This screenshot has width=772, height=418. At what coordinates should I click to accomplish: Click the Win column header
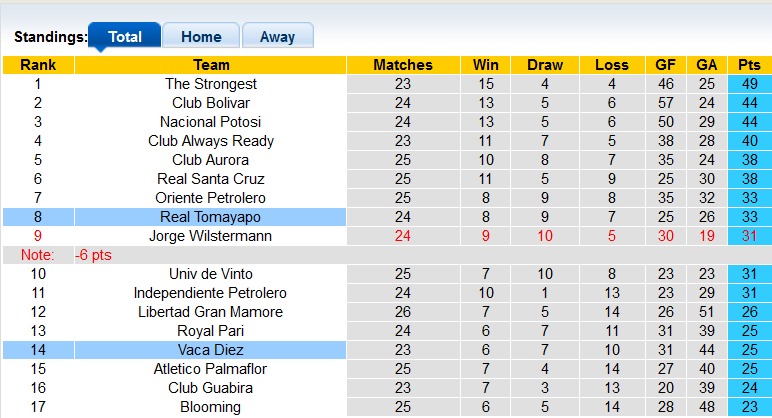[486, 65]
